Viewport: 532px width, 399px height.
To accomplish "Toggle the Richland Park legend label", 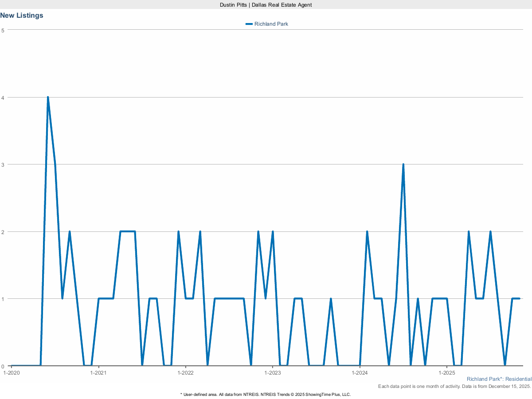I will pos(271,24).
